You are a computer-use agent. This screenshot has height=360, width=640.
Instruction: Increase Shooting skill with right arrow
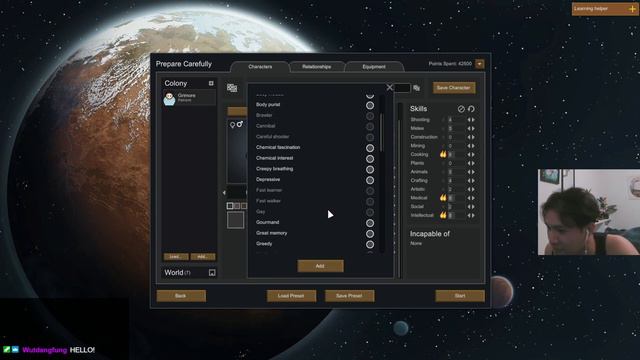[x=473, y=120]
